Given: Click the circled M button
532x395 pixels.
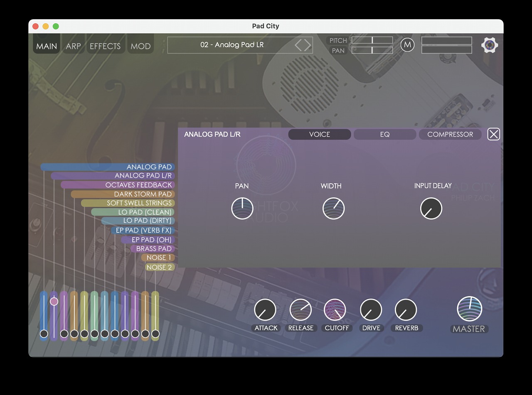Looking at the screenshot, I should [x=407, y=45].
